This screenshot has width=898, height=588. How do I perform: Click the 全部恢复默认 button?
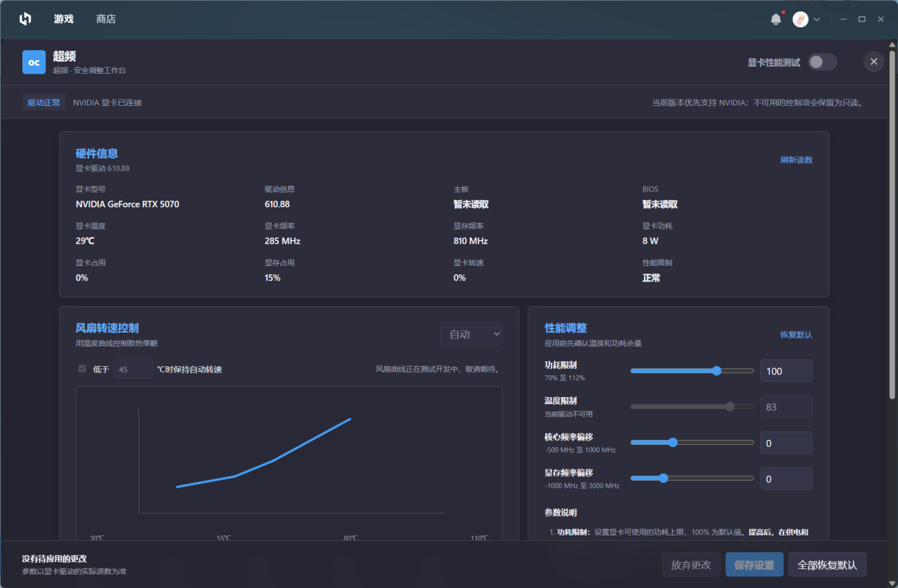pyautogui.click(x=828, y=565)
